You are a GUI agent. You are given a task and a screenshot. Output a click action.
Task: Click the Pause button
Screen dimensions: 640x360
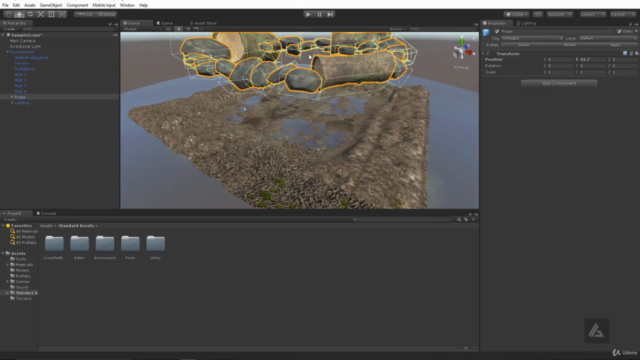319,14
